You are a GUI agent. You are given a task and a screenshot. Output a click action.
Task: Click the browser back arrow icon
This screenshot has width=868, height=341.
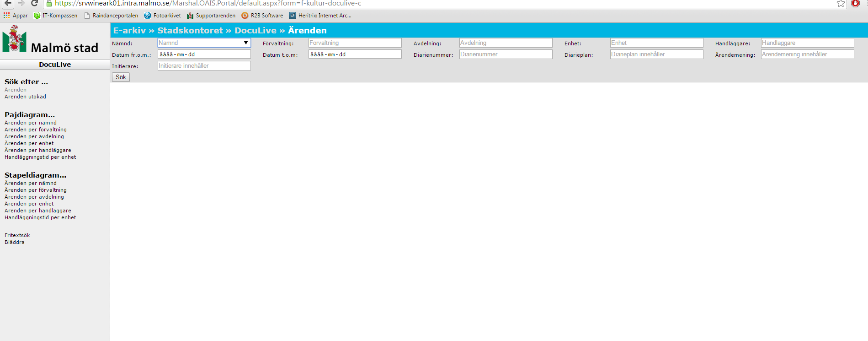pos(8,3)
